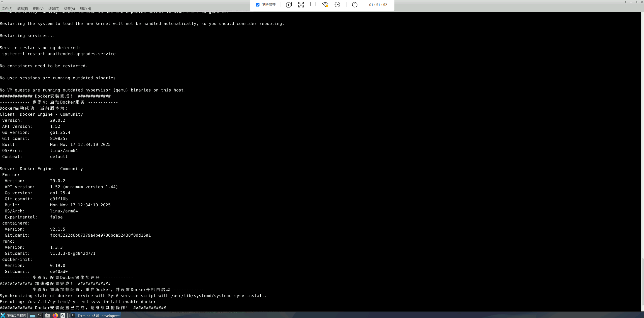Click the power button icon
The image size is (644, 318).
(x=355, y=5)
